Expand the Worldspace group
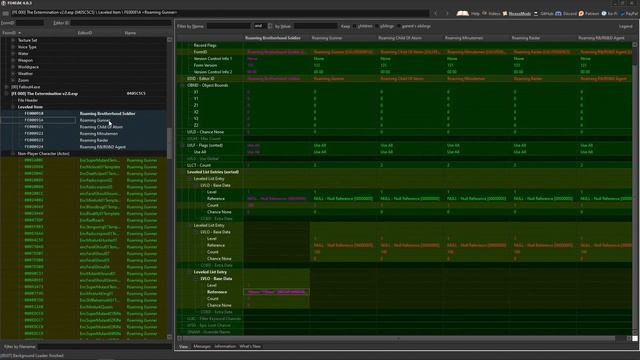The image size is (640, 360). pyautogui.click(x=13, y=67)
